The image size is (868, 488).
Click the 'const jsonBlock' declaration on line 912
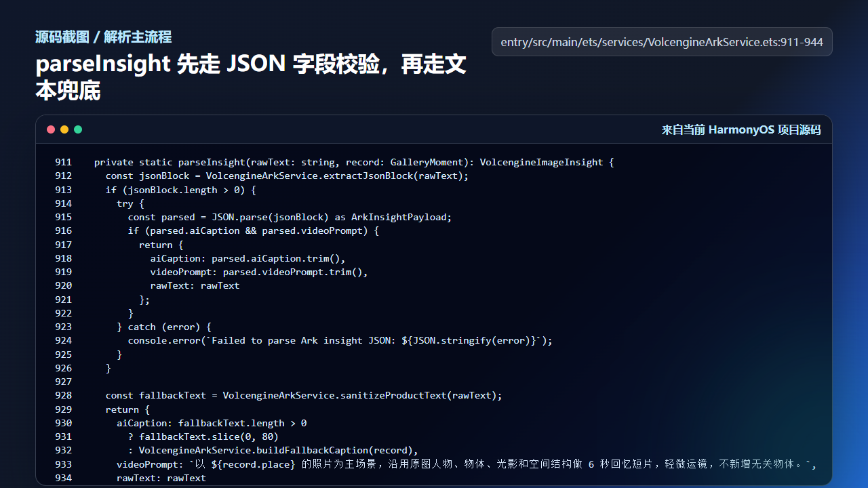(x=287, y=176)
